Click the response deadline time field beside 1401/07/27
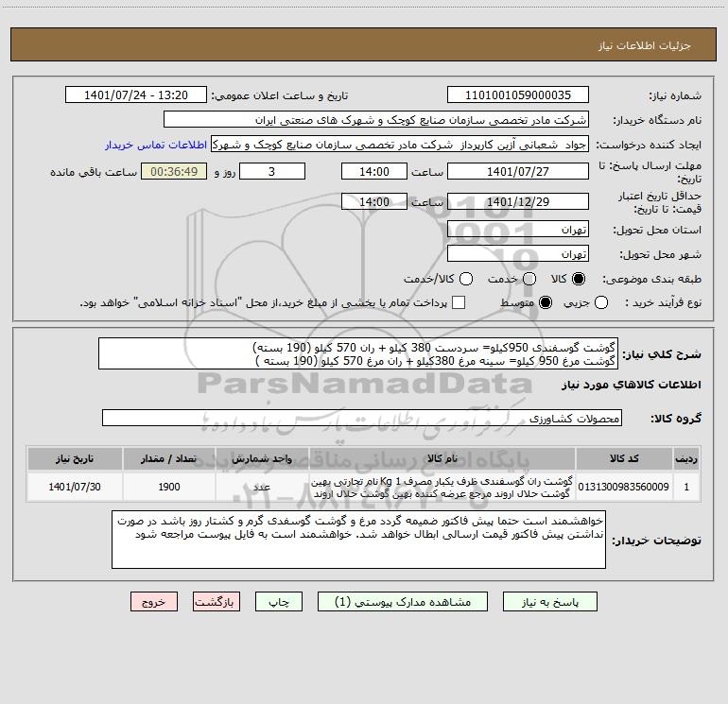The width and height of the screenshot is (728, 704). coord(374,171)
